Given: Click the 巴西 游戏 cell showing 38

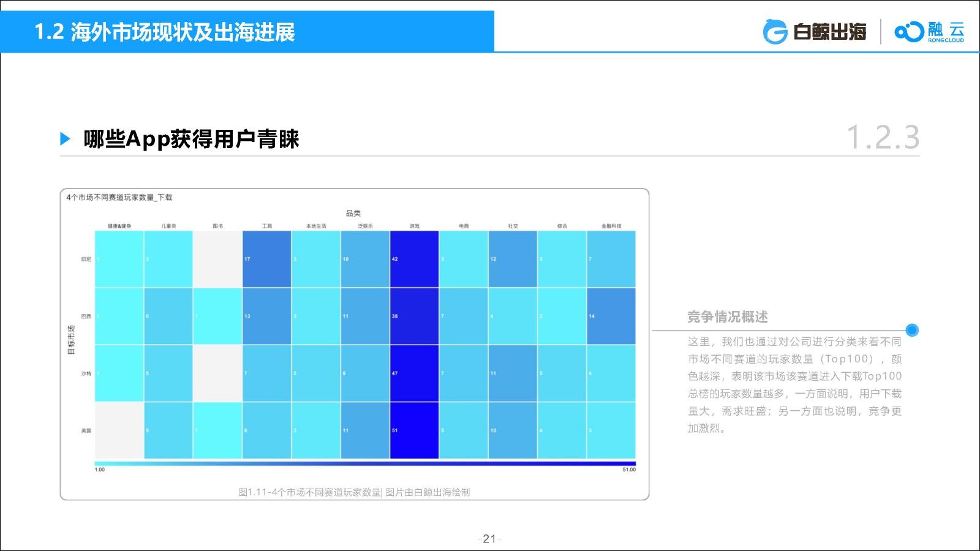Looking at the screenshot, I should pos(415,316).
